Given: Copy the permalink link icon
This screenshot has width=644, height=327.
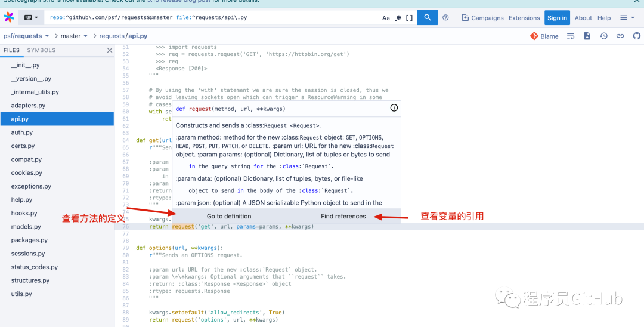Looking at the screenshot, I should click(x=620, y=36).
